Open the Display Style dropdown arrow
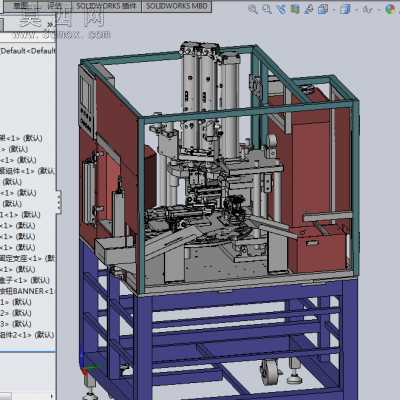 [x=334, y=10]
